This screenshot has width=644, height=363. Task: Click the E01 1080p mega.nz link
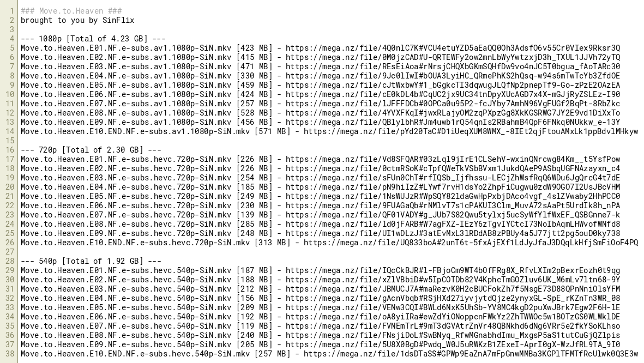click(x=453, y=48)
